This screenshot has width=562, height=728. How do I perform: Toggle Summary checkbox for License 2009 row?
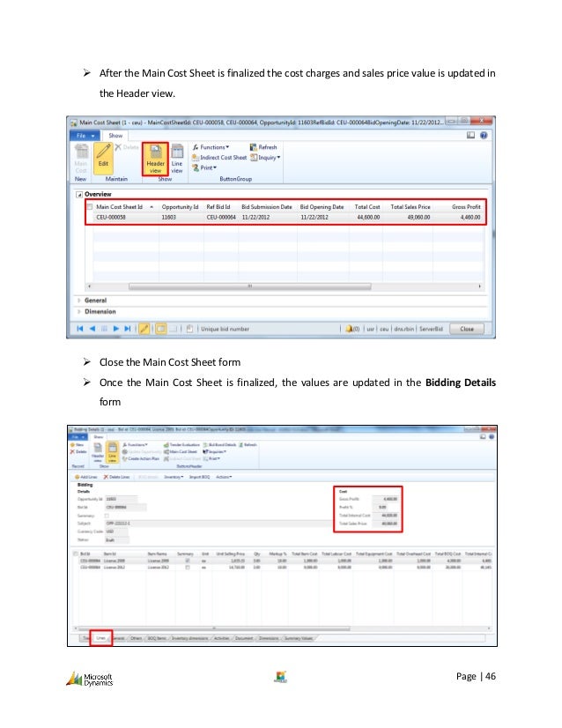(x=188, y=561)
